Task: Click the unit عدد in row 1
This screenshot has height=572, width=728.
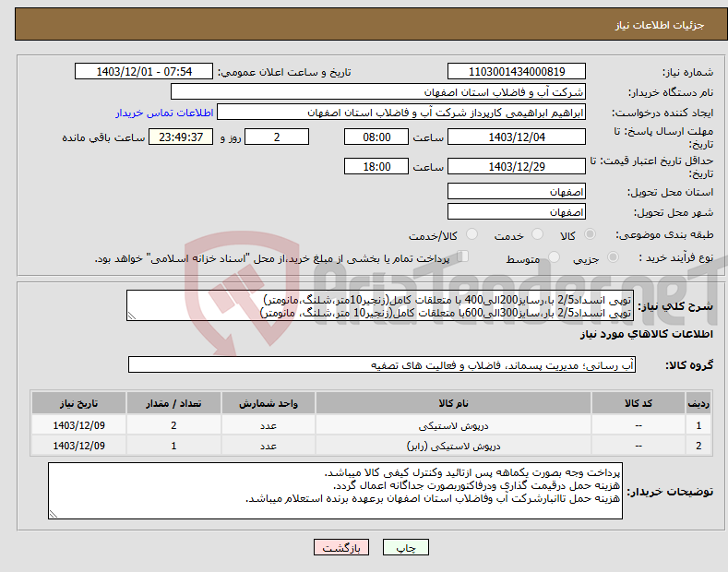Action: [x=269, y=425]
